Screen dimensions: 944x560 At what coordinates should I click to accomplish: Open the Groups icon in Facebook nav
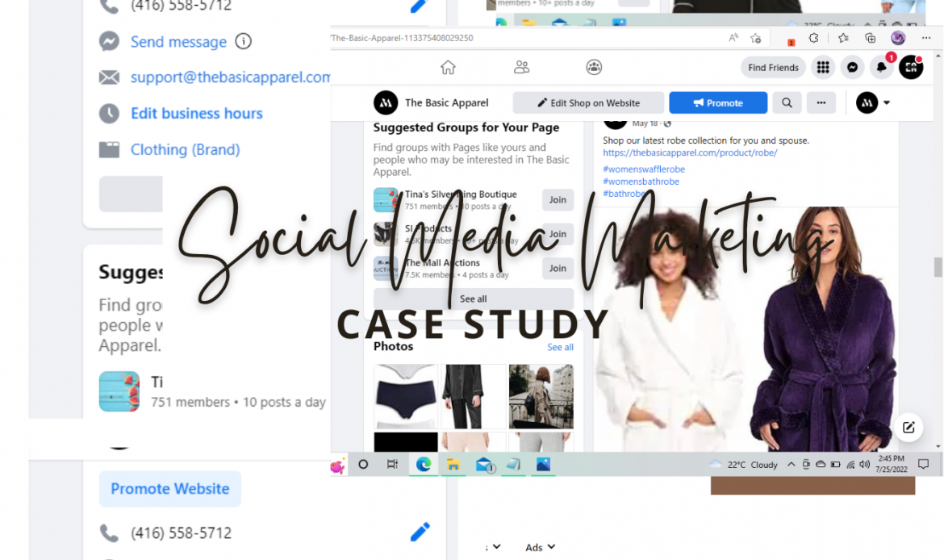[594, 67]
